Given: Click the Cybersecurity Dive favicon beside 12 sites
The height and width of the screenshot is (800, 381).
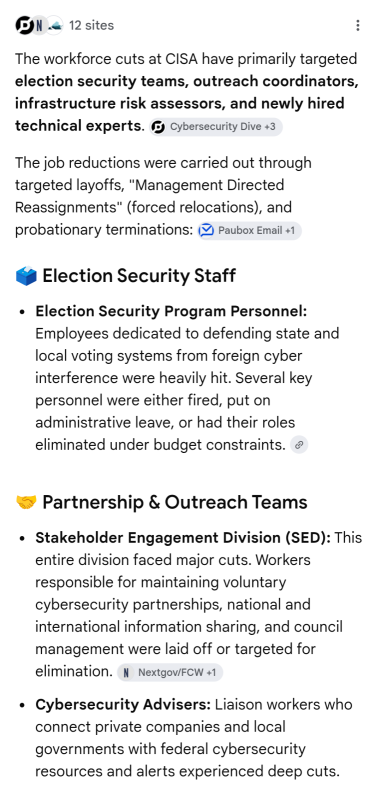Looking at the screenshot, I should [23, 25].
